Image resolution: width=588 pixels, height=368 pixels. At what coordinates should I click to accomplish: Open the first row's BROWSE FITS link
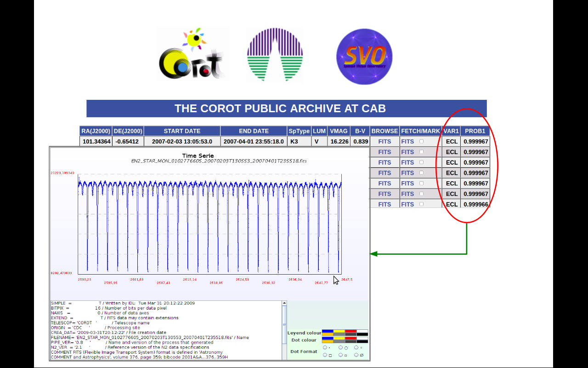(x=384, y=142)
